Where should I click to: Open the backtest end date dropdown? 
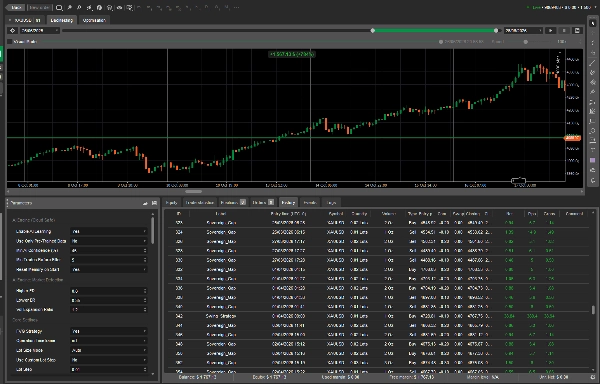tap(523, 31)
